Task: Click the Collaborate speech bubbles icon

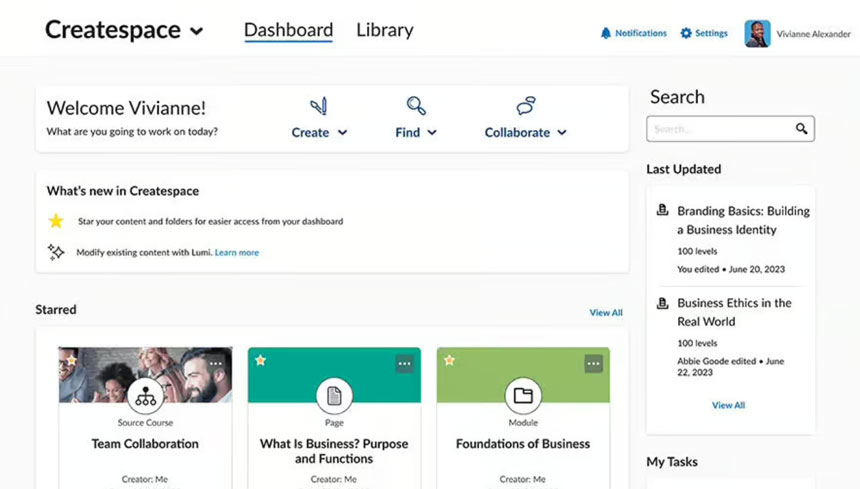Action: [525, 106]
